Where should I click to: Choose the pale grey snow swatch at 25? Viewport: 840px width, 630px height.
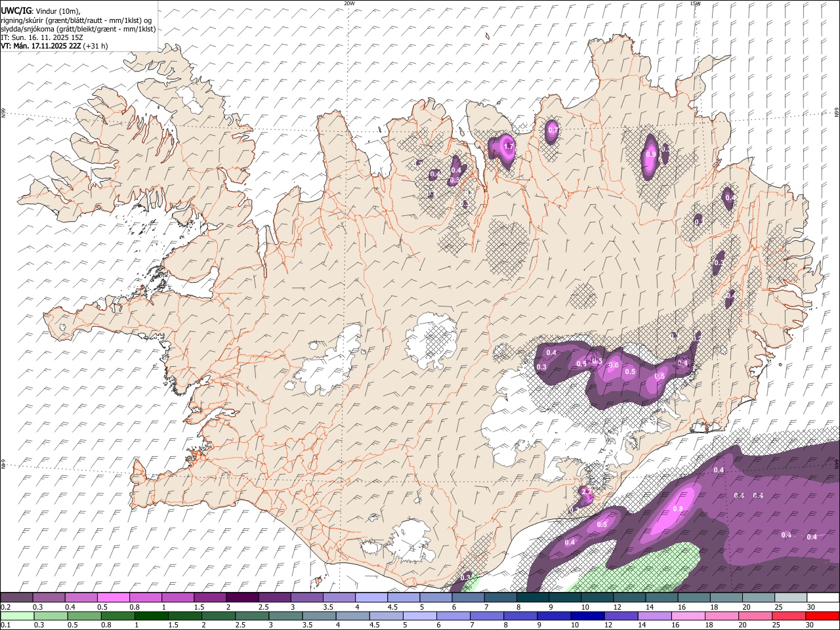coord(791,597)
